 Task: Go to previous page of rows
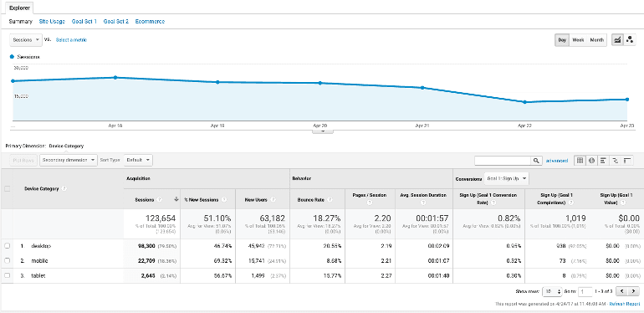click(x=622, y=291)
